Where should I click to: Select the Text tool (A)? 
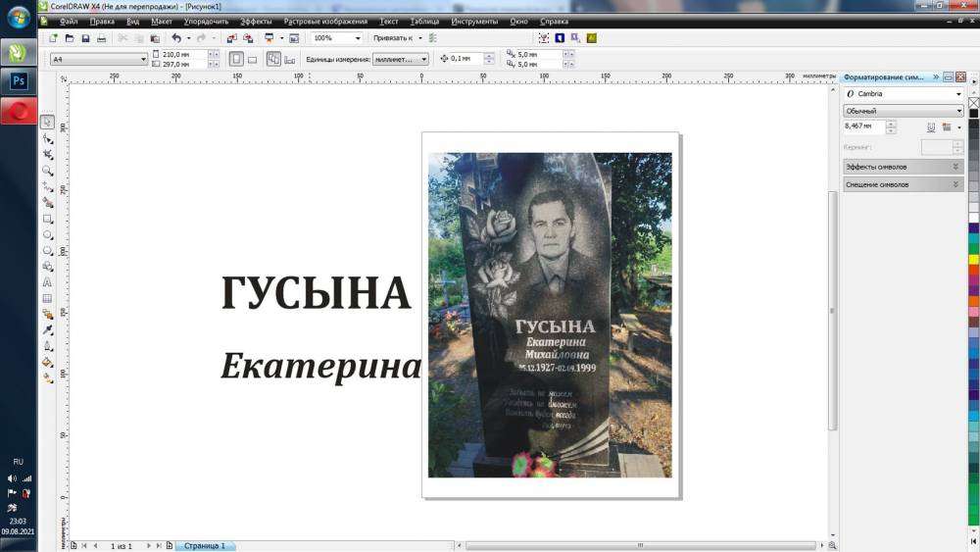(x=47, y=282)
